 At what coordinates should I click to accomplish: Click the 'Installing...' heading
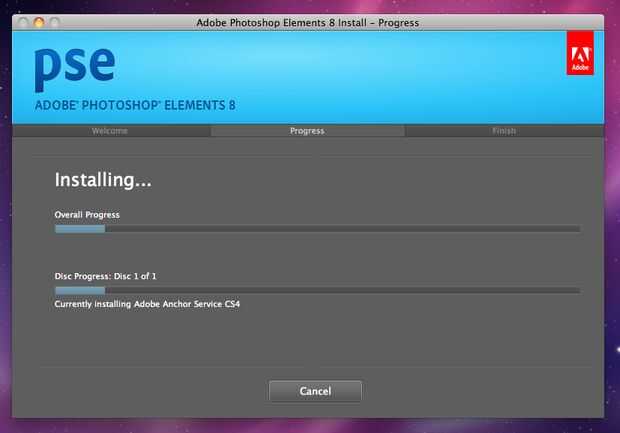tap(103, 180)
